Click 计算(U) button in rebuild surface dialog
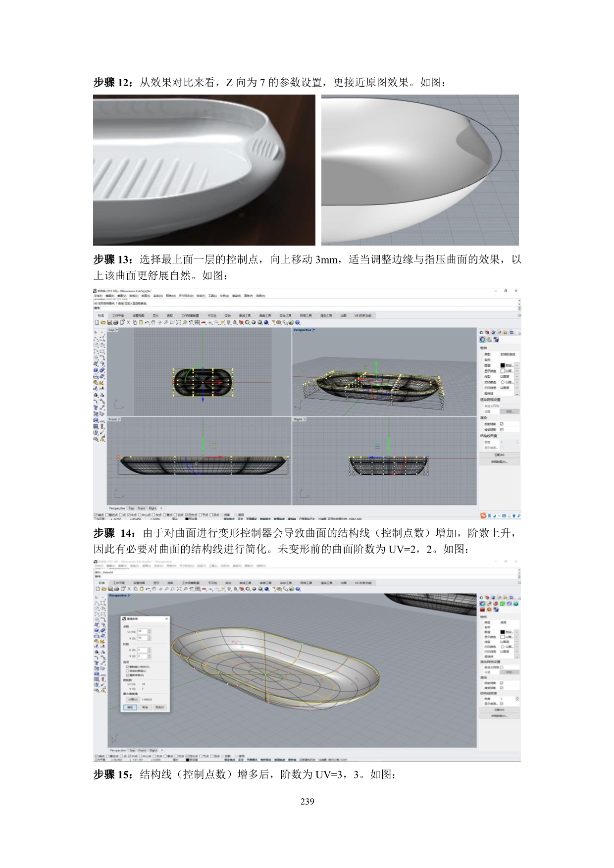614x868 pixels. (x=132, y=699)
